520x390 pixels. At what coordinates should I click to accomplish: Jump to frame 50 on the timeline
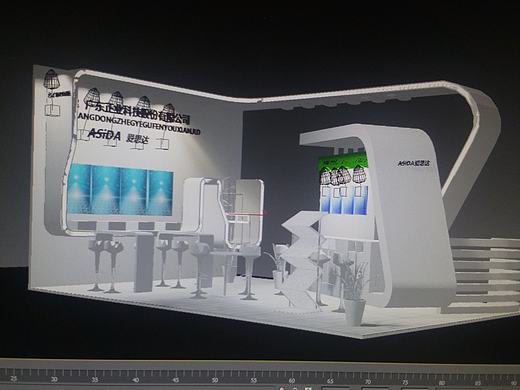215,380
